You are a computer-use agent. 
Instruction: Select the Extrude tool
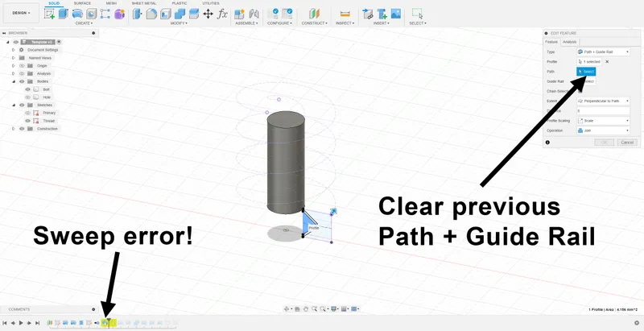coord(63,14)
